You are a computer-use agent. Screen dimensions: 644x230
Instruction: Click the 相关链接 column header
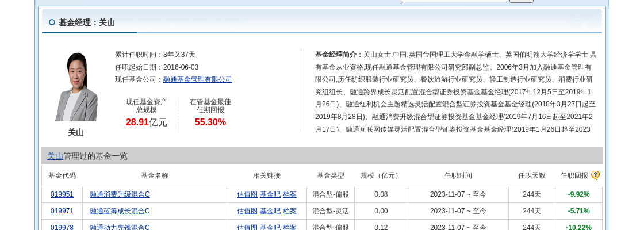pyautogui.click(x=267, y=175)
